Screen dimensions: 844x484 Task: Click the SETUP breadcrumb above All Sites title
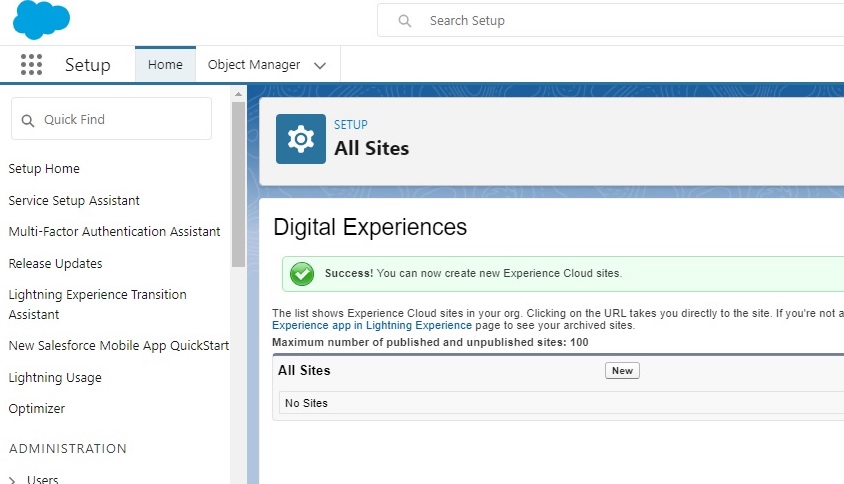pyautogui.click(x=350, y=125)
